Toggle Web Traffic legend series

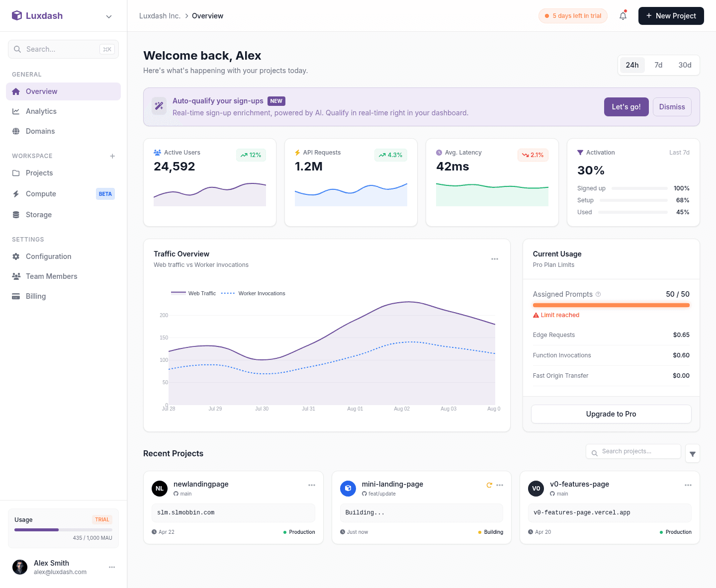point(193,293)
